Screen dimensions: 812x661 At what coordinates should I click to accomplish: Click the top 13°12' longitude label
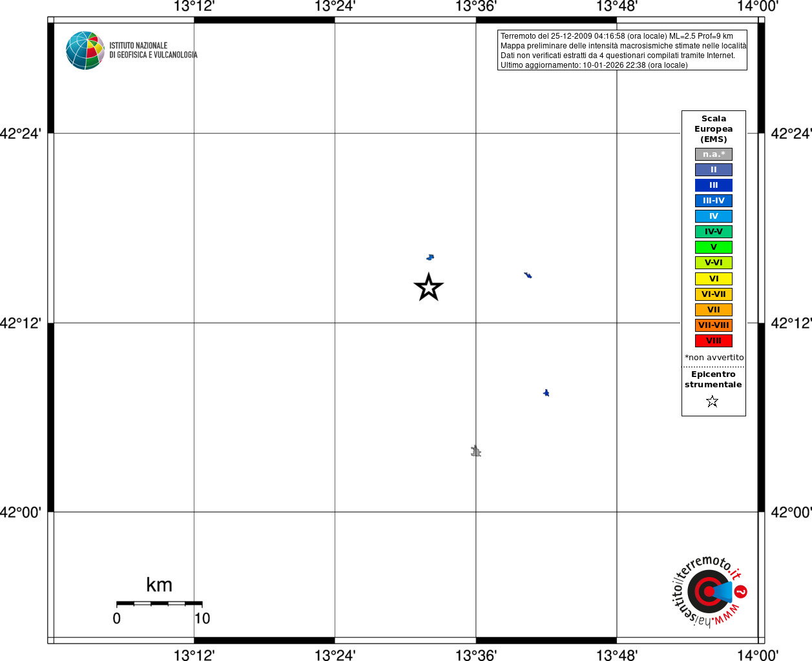[194, 6]
